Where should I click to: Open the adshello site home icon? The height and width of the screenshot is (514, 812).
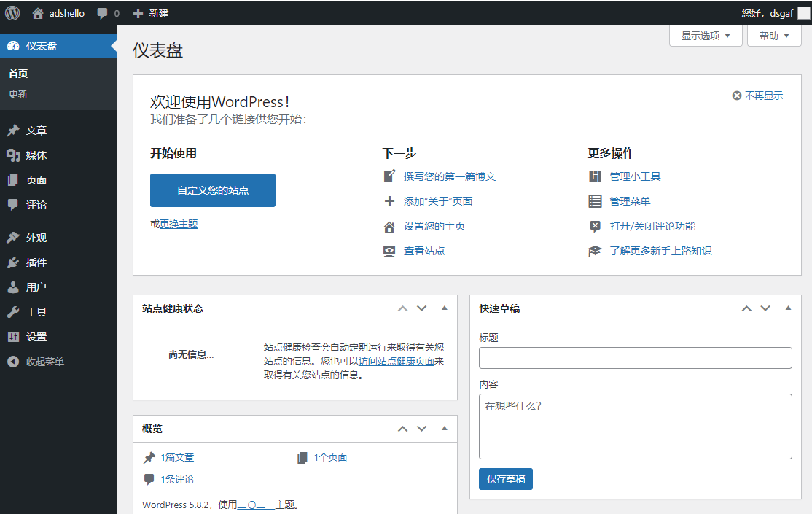pyautogui.click(x=37, y=13)
